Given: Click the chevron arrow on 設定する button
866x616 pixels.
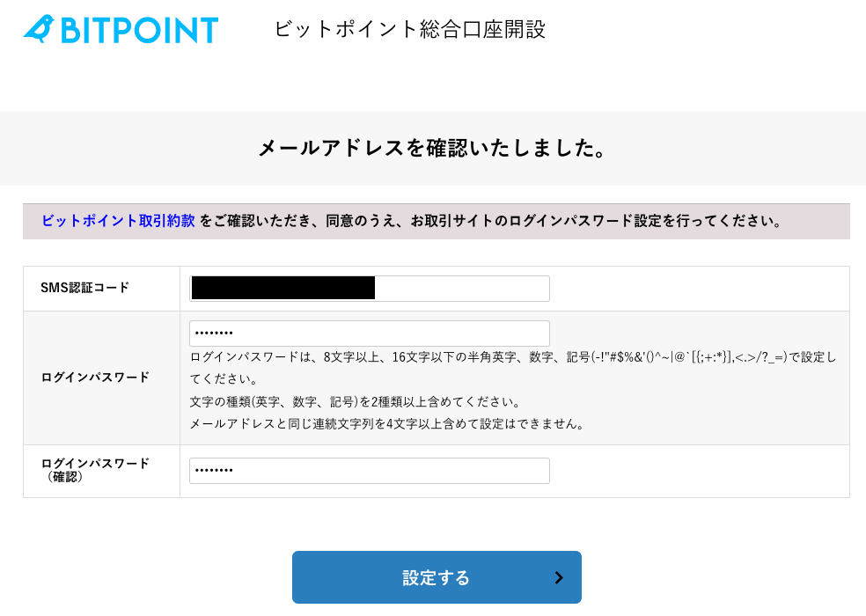Looking at the screenshot, I should coord(559,577).
